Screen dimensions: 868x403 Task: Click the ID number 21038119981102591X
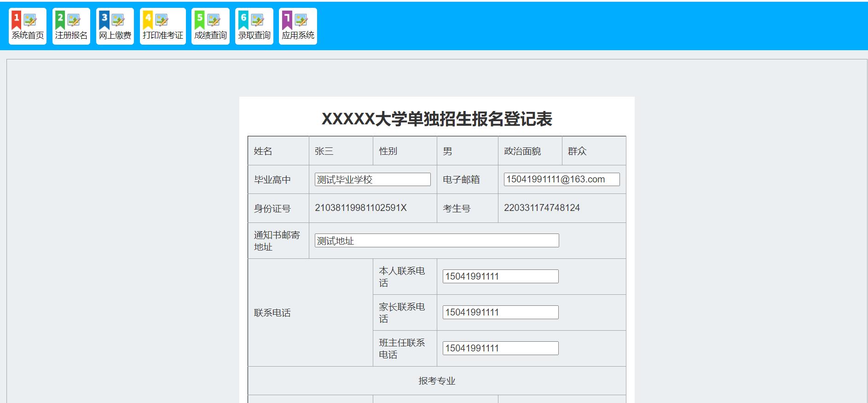point(361,208)
